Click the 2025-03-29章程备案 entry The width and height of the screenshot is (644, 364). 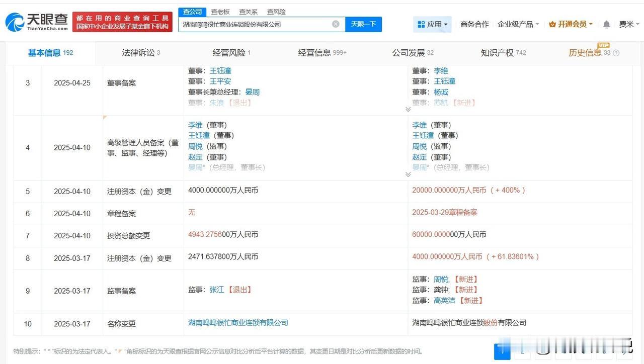[x=445, y=212]
